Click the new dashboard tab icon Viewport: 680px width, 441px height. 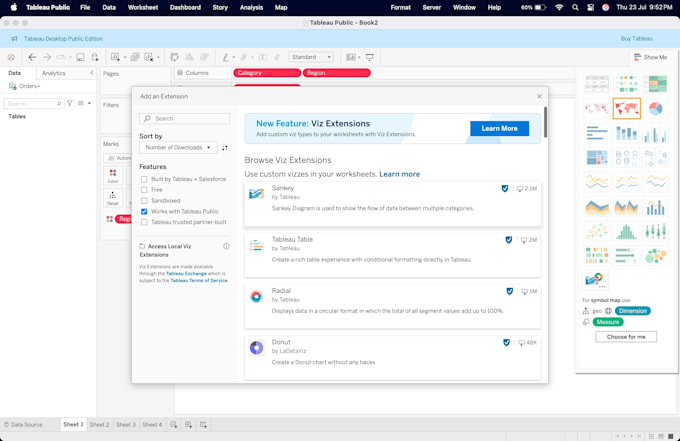pyautogui.click(x=189, y=425)
